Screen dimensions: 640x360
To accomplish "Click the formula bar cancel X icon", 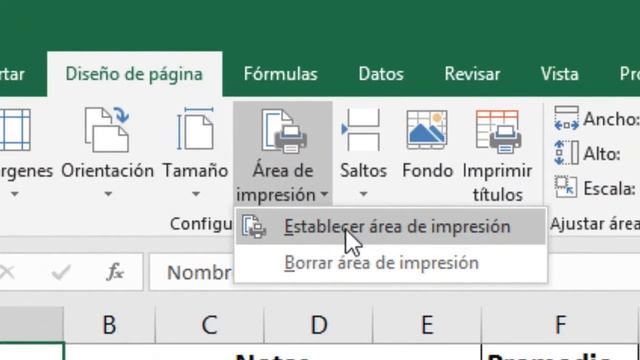I will [7, 272].
